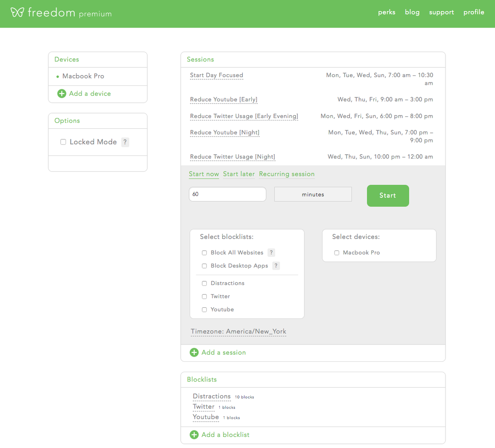Open the Locked Mode help question mark
The image size is (495, 448).
point(125,142)
